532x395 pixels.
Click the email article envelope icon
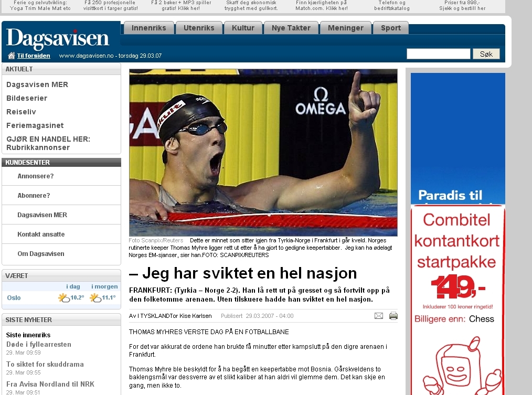coord(379,316)
